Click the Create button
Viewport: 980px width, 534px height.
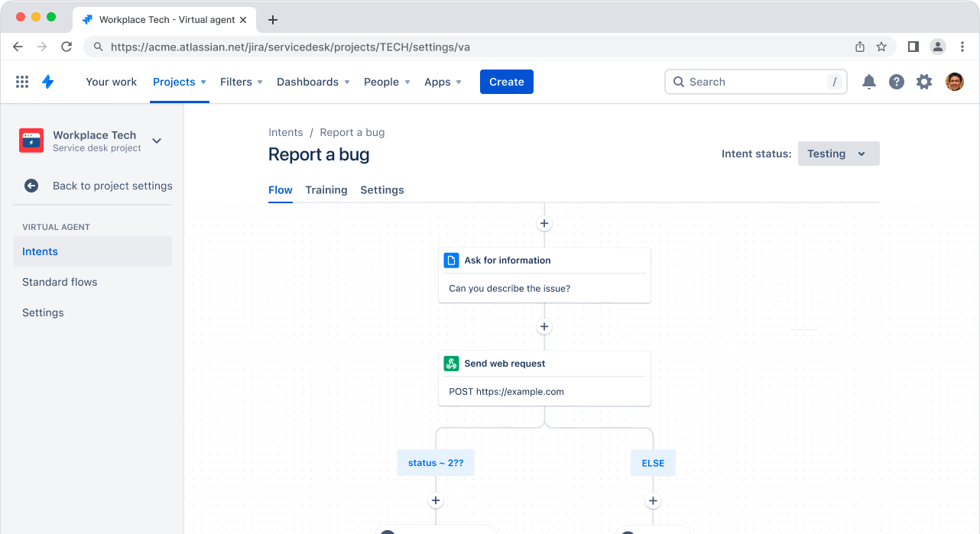(506, 81)
